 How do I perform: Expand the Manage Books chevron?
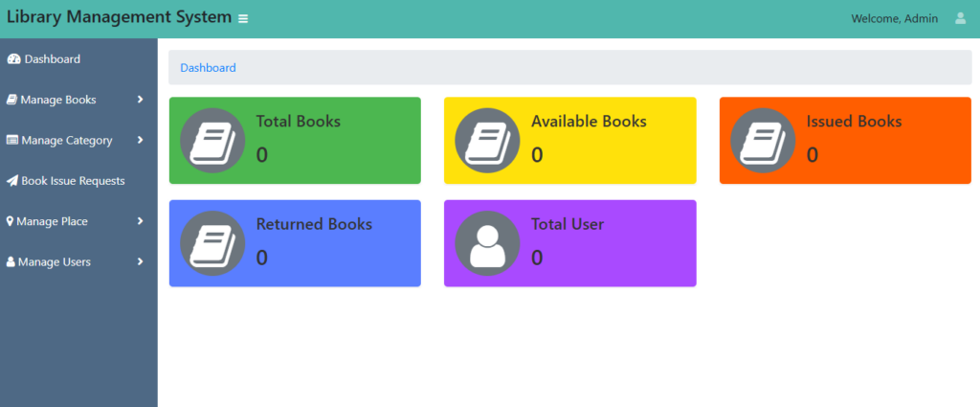tap(141, 100)
